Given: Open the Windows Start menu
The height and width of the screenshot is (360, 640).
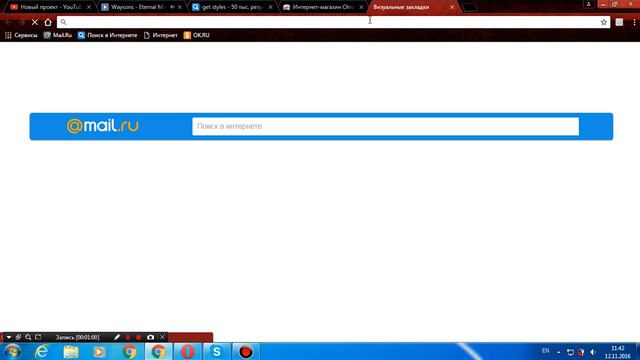Looking at the screenshot, I should (x=13, y=351).
